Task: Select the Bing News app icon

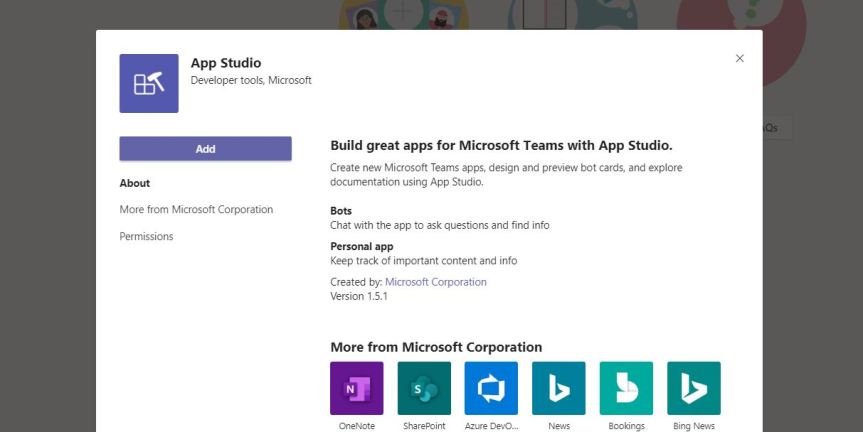Action: coord(693,388)
